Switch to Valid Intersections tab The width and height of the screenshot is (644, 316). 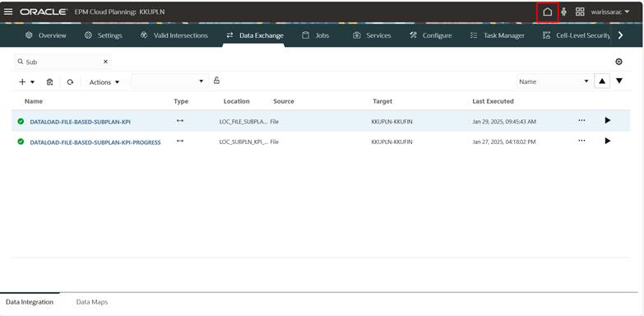coord(174,35)
